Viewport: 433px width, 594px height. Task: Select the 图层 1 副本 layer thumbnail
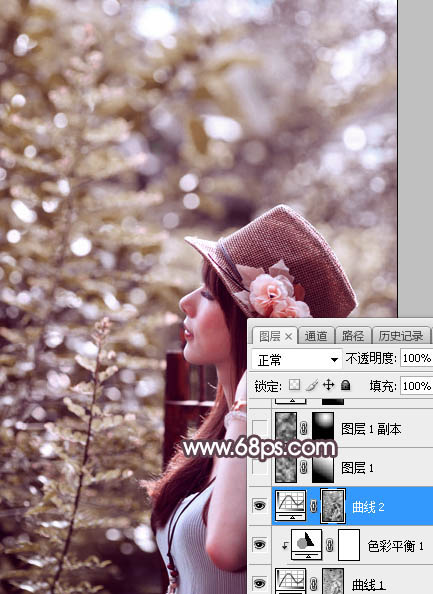286,428
